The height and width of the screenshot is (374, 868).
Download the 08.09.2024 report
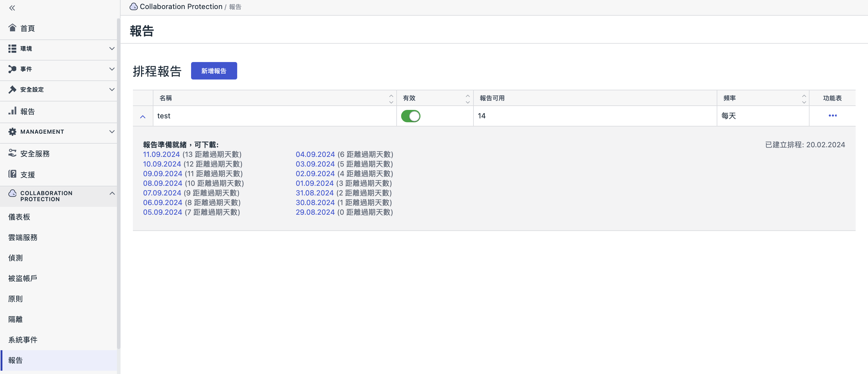tap(162, 183)
